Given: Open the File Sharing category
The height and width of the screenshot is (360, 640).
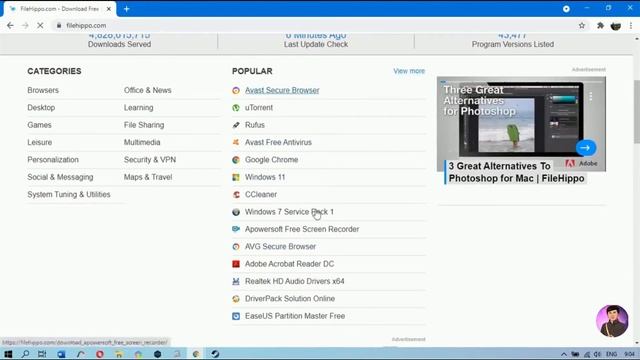Looking at the screenshot, I should pyautogui.click(x=144, y=125).
